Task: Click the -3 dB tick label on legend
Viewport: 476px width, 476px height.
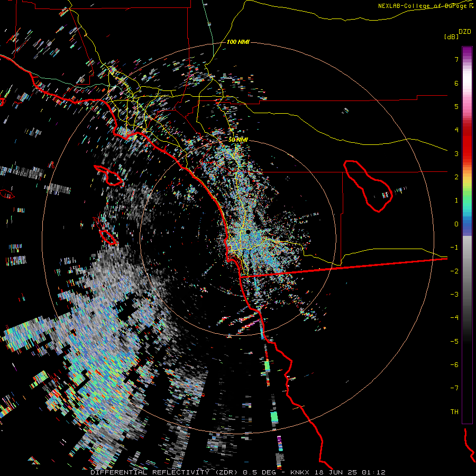Action: point(454,295)
